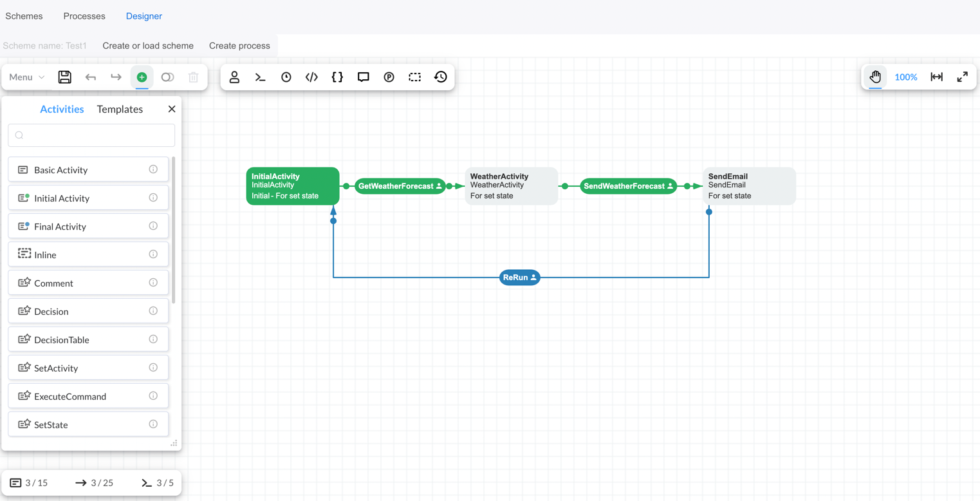Click Create or load scheme
The image size is (980, 501).
click(x=148, y=46)
